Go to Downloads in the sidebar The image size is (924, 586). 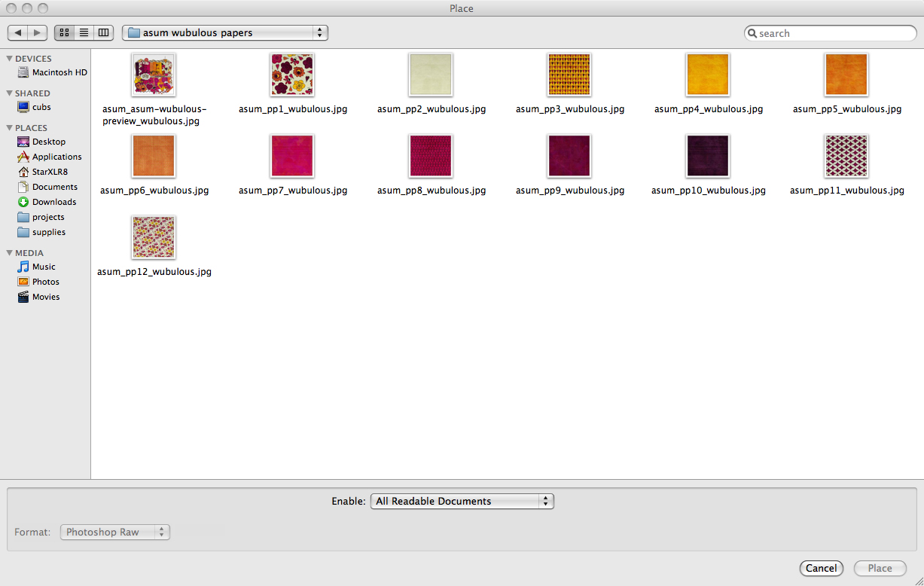click(x=53, y=202)
